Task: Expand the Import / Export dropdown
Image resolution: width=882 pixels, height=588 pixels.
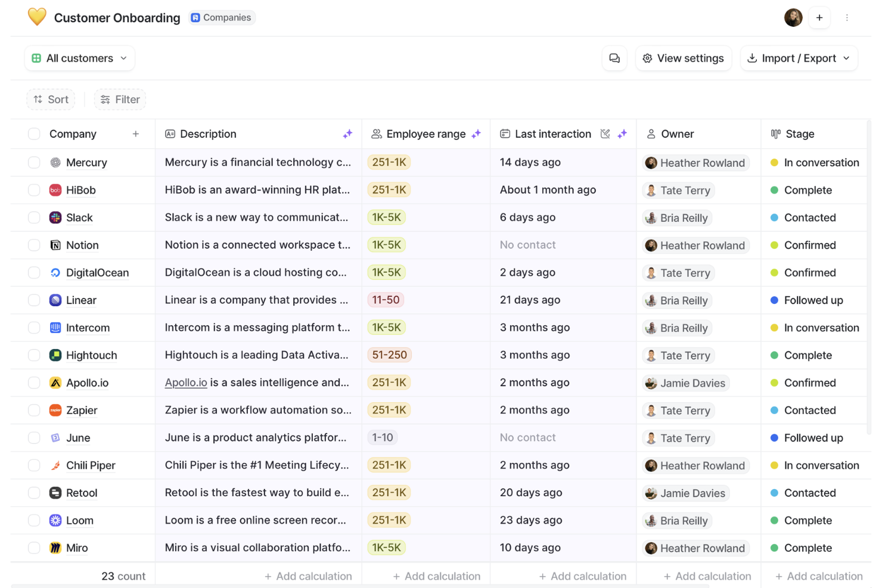Action: pos(799,58)
